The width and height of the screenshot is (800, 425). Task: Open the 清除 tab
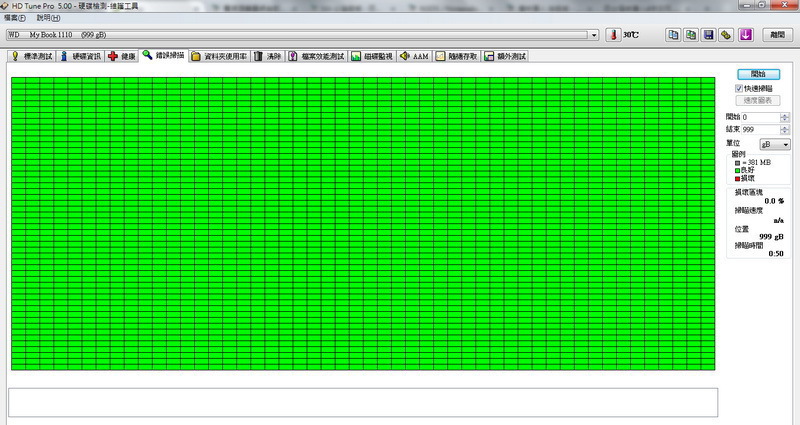[268, 56]
